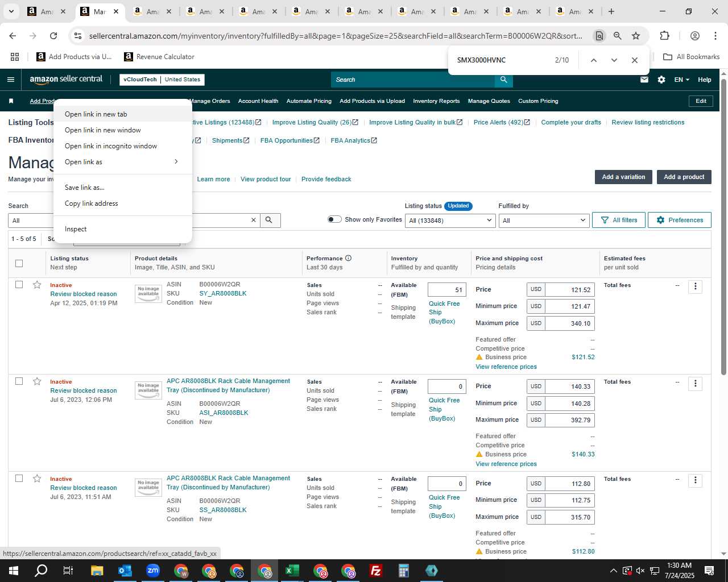This screenshot has height=582, width=728.
Task: Check the SY_AR8008BLK row checkbox
Action: [x=19, y=284]
